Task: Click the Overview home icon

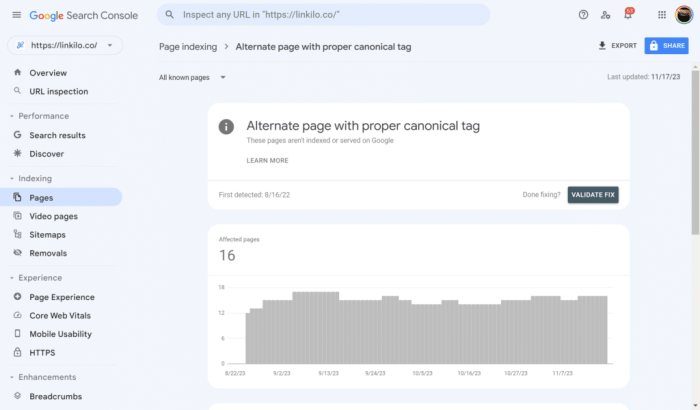Action: [x=17, y=72]
